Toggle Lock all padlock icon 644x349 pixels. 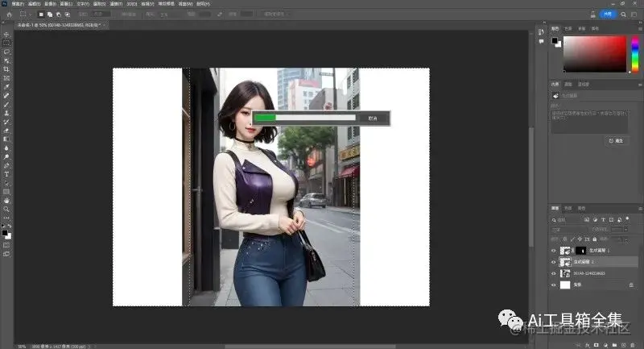click(x=594, y=239)
